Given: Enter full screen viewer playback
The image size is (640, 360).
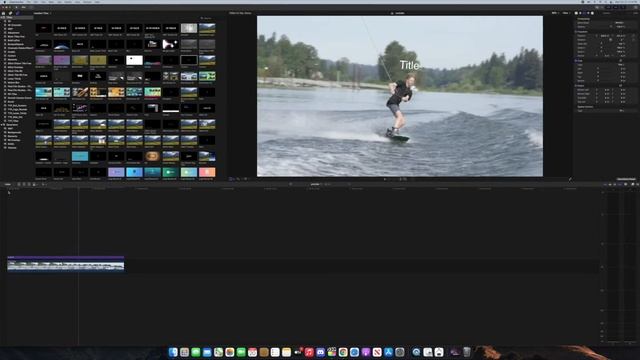Looking at the screenshot, I should [x=570, y=179].
